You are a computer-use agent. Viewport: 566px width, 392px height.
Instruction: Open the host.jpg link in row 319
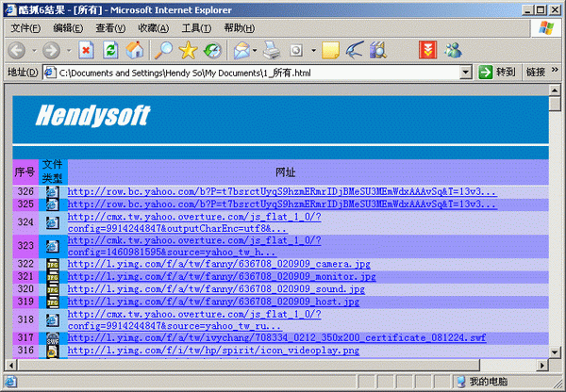[x=213, y=302]
